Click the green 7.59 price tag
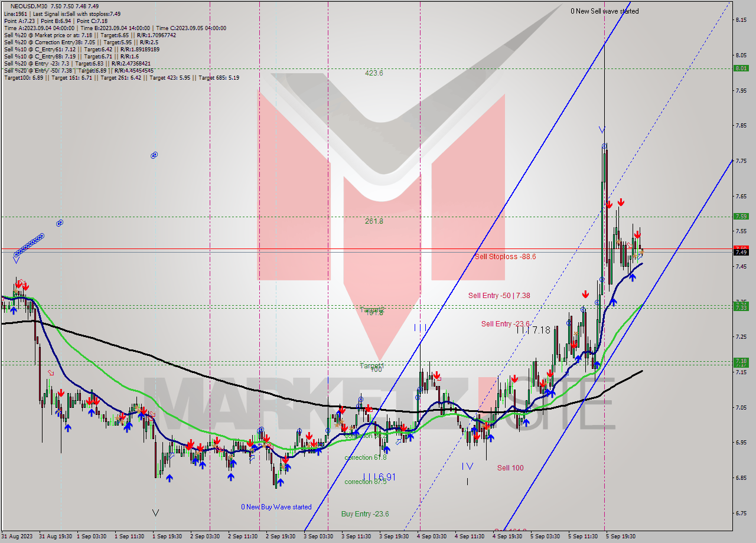Image resolution: width=756 pixels, height=543 pixels. [x=741, y=216]
